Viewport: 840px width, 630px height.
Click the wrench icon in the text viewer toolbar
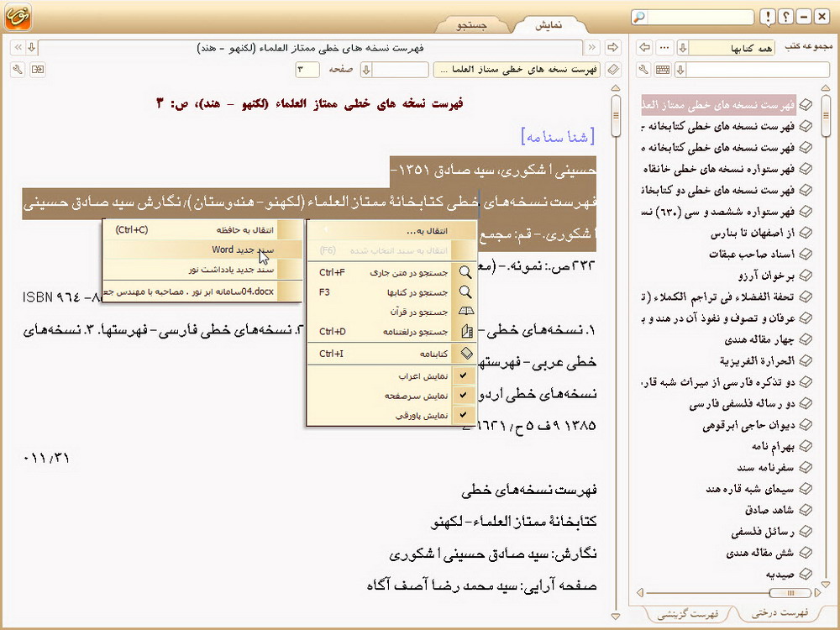click(x=18, y=70)
